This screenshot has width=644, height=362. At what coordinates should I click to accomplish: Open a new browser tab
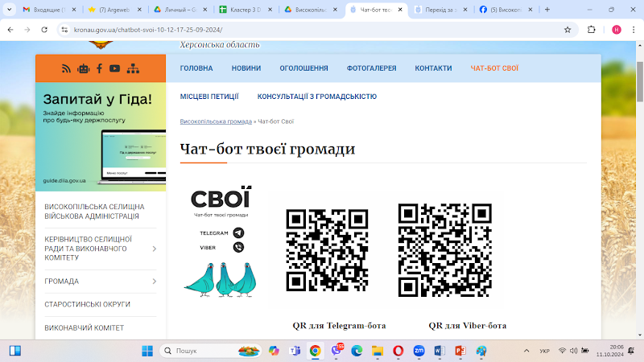[x=547, y=10]
